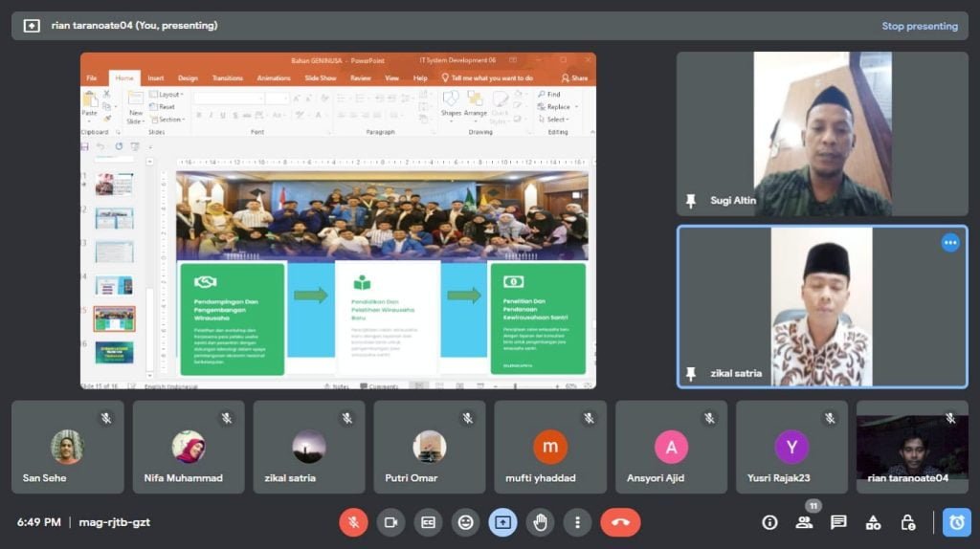Click Stop presenting
The image size is (980, 549).
(x=919, y=26)
